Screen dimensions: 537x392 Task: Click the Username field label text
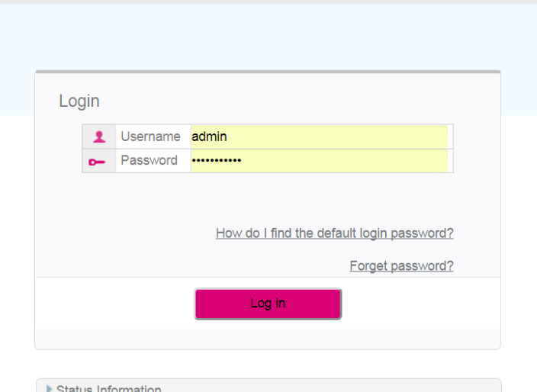(x=150, y=137)
